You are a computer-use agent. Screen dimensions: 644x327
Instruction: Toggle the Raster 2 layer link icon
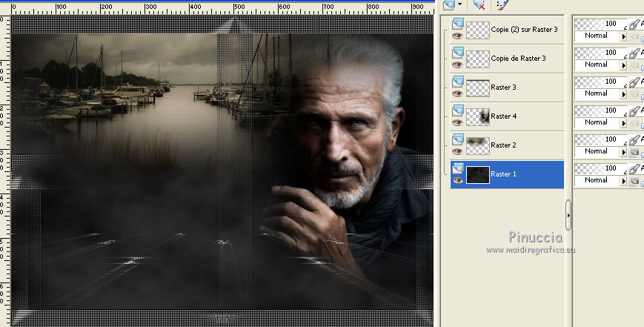pos(635,139)
